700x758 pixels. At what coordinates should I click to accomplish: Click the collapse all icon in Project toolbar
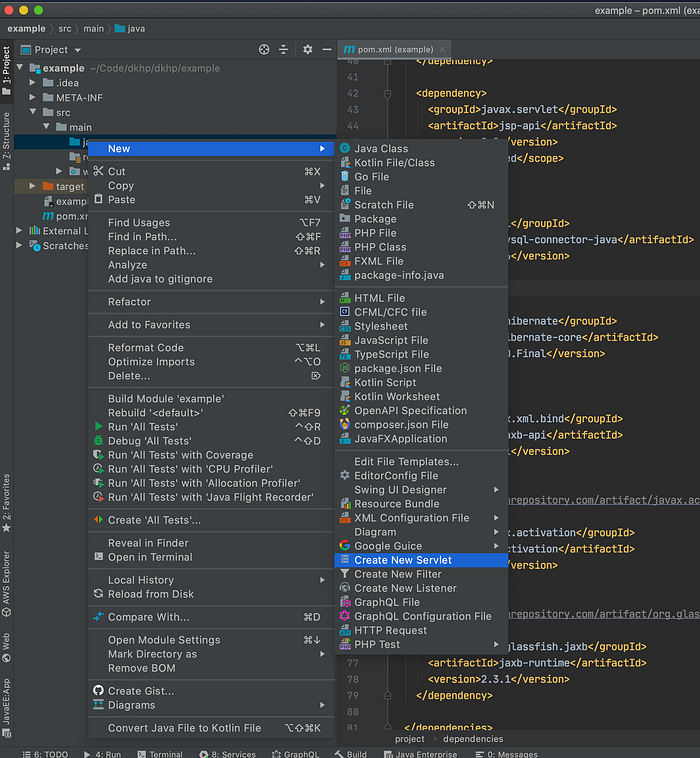click(x=284, y=49)
